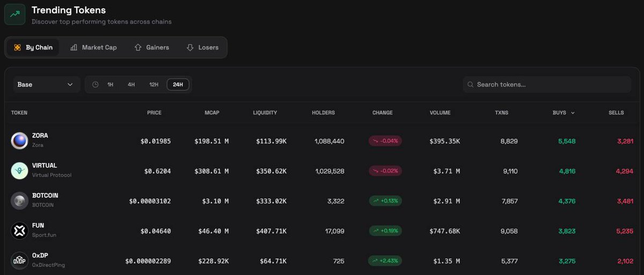Image resolution: width=644 pixels, height=275 pixels.
Task: Click the +0.19% change badge for FUN
Action: tap(385, 231)
